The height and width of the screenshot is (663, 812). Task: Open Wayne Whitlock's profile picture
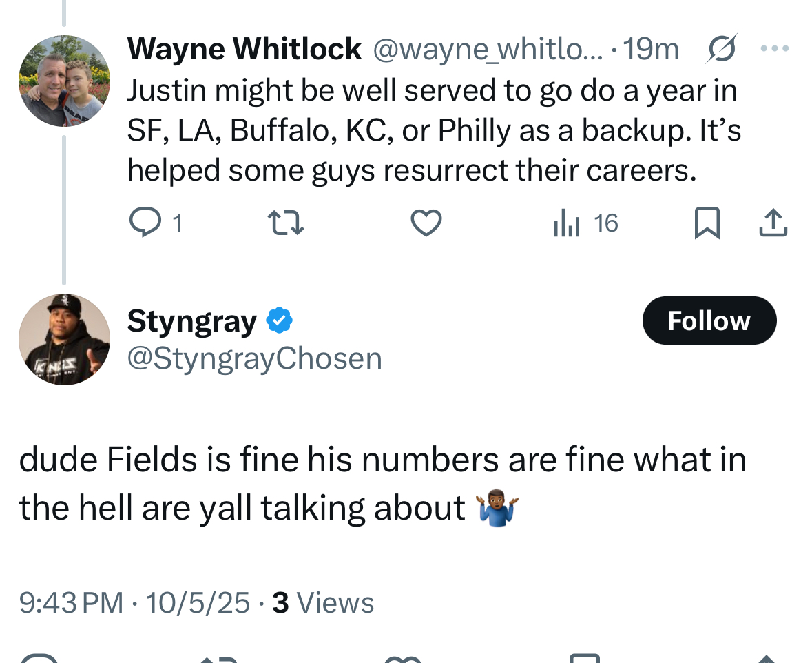[x=64, y=81]
